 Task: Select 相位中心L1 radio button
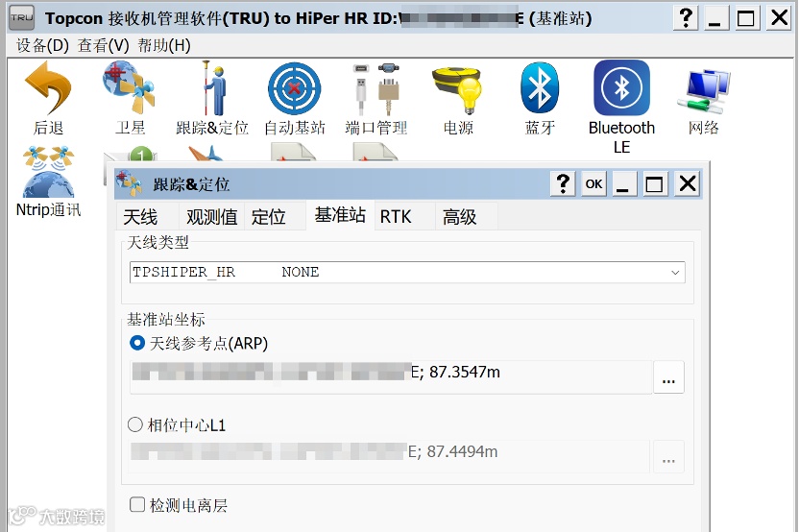pyautogui.click(x=135, y=424)
